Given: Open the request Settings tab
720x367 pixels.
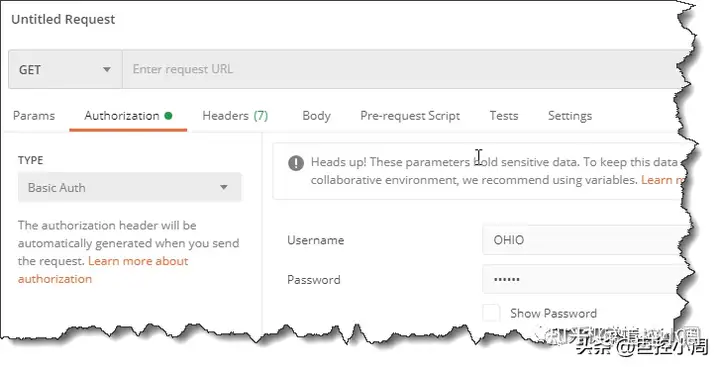Looking at the screenshot, I should 570,116.
